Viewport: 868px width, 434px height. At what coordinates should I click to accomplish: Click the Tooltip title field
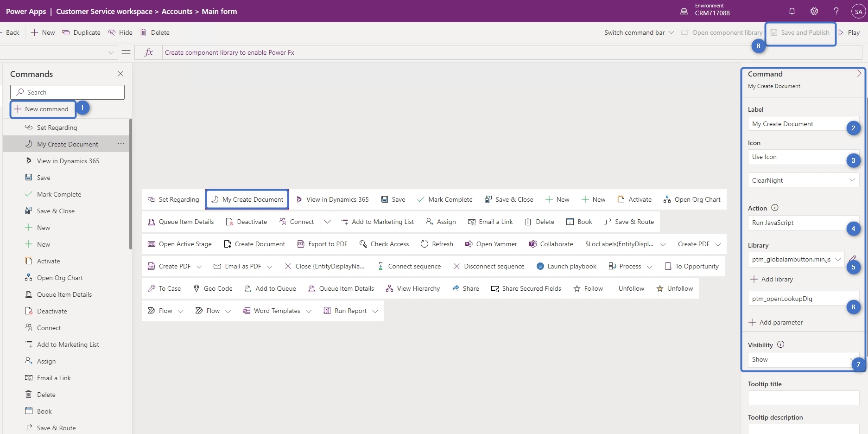pos(804,398)
